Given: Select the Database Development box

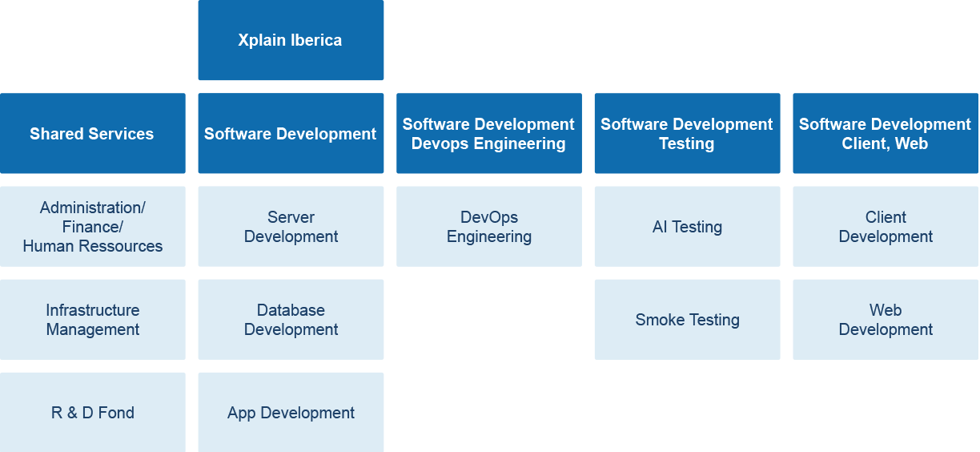Looking at the screenshot, I should coord(291,320).
